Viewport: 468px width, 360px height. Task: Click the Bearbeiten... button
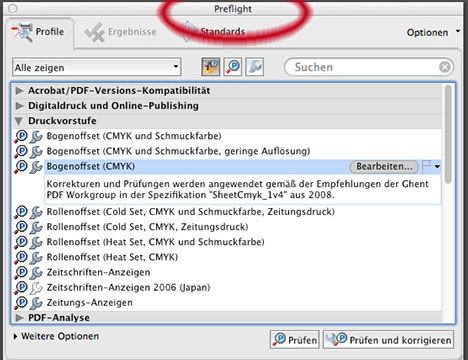(x=384, y=166)
